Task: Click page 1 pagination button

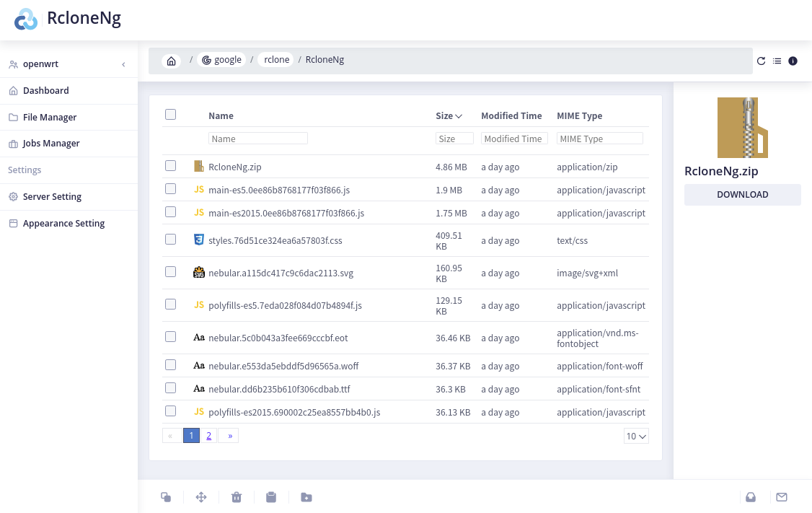Action: tap(191, 436)
